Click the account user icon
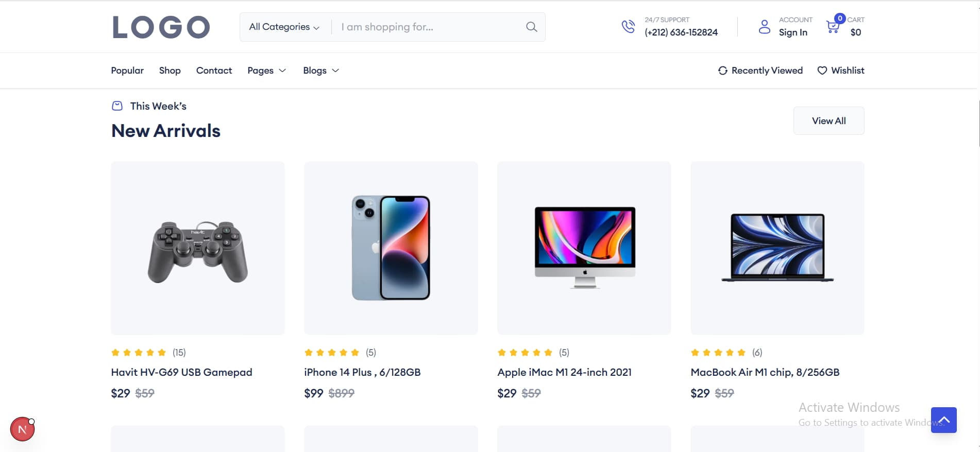980x452 pixels. tap(765, 27)
